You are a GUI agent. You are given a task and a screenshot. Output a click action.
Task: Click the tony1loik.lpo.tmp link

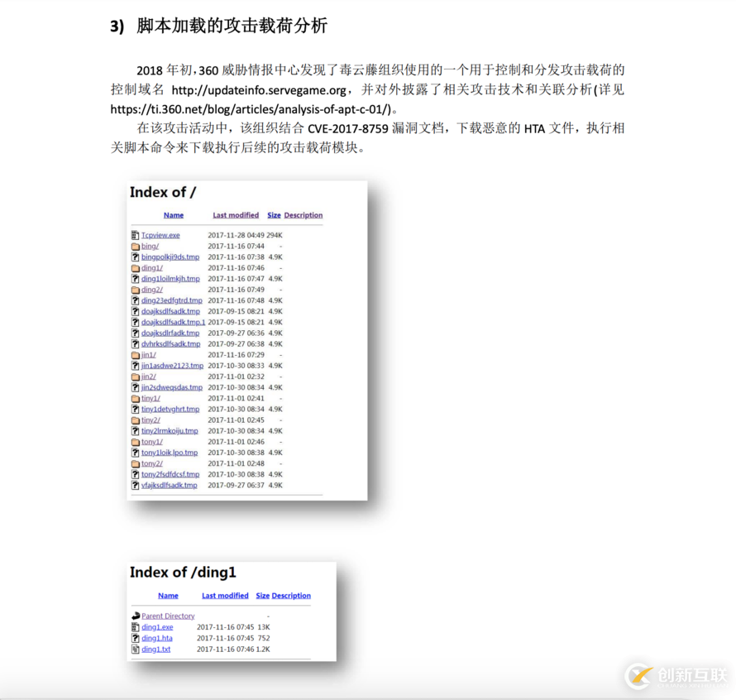point(170,452)
